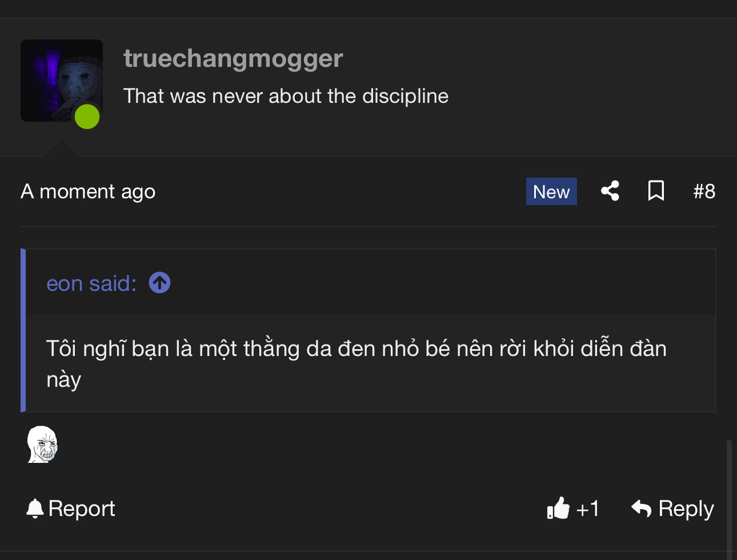Open the post permalink #8

click(x=704, y=191)
